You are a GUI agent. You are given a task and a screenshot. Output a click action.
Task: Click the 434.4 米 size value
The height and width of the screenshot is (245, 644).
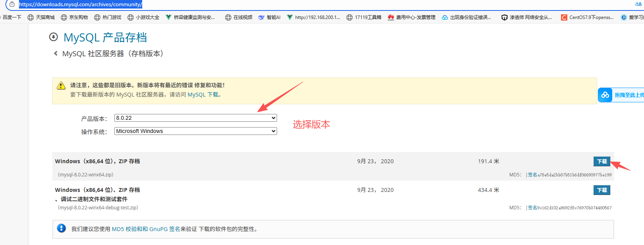(489, 190)
